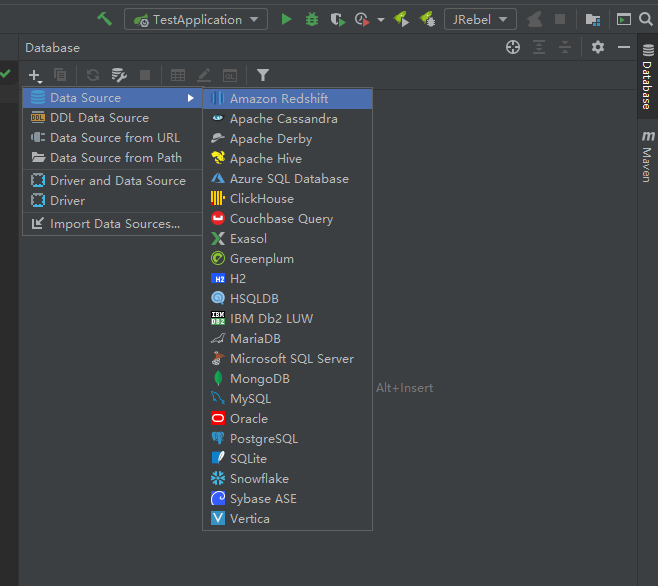Switch to the Database side tab

click(x=648, y=76)
